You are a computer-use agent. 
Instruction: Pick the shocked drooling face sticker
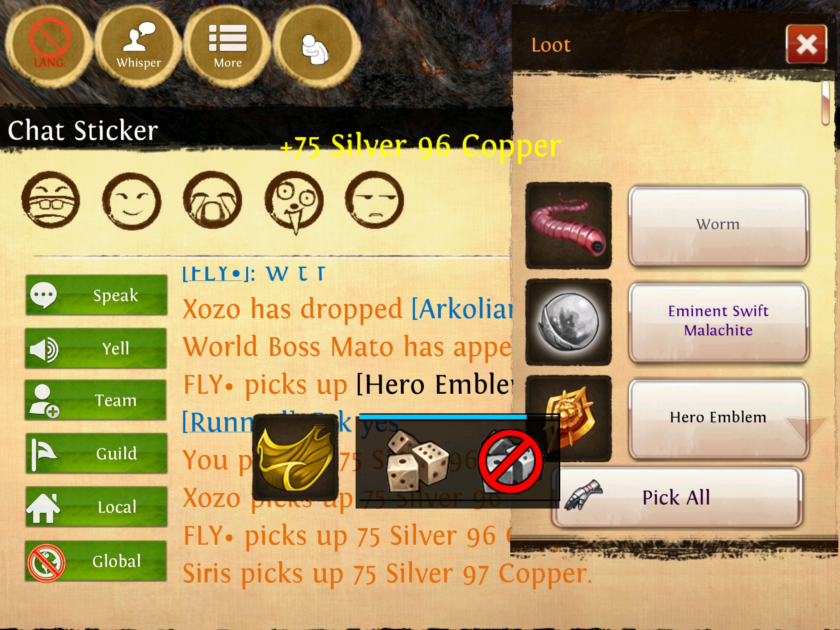tap(294, 202)
